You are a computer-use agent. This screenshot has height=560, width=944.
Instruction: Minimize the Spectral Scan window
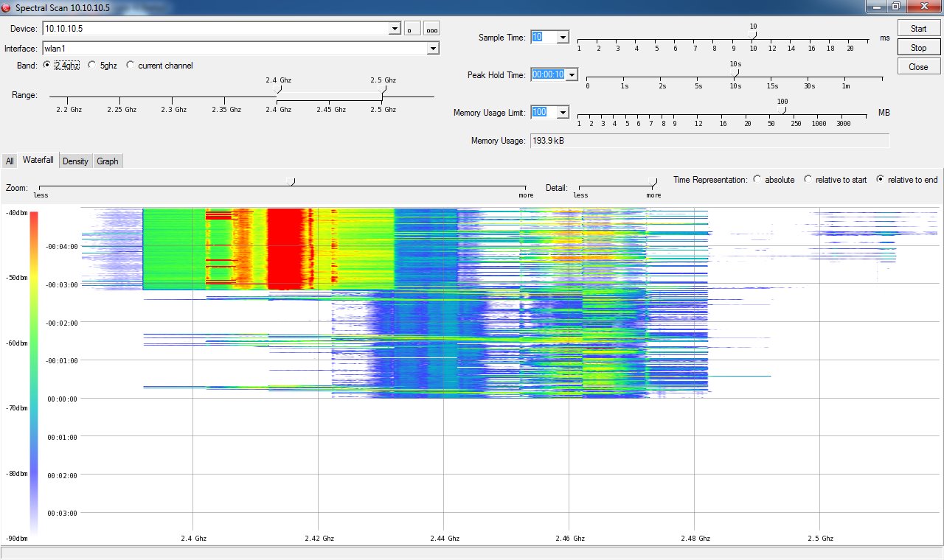[877, 6]
